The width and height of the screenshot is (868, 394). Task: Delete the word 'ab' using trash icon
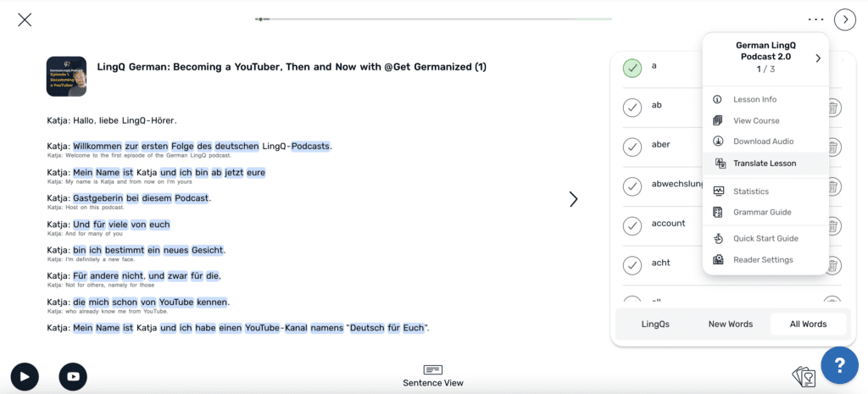834,108
